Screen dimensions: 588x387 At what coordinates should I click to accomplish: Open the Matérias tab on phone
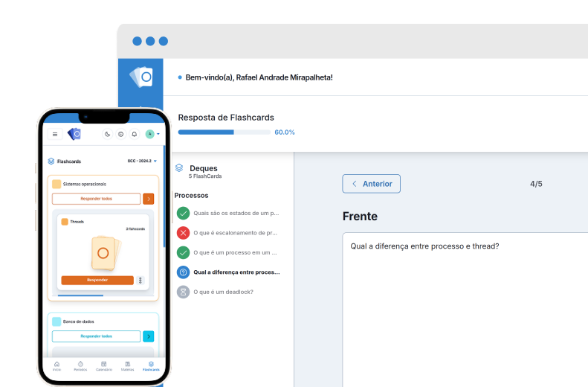pos(128,365)
